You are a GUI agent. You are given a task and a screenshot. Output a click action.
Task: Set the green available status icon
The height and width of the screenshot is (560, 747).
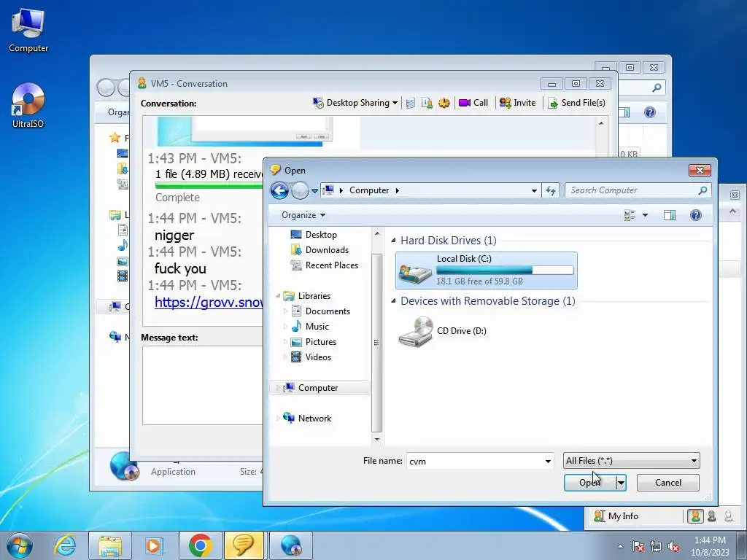695,516
